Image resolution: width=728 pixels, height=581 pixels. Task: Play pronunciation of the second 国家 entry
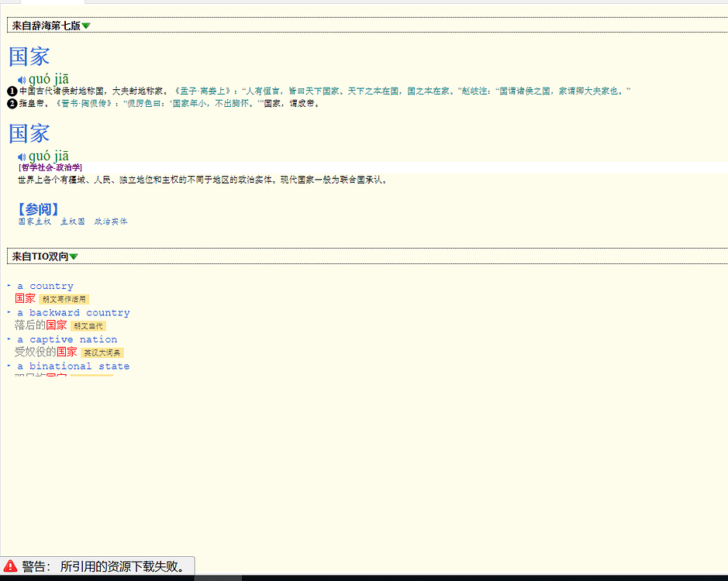(x=22, y=156)
